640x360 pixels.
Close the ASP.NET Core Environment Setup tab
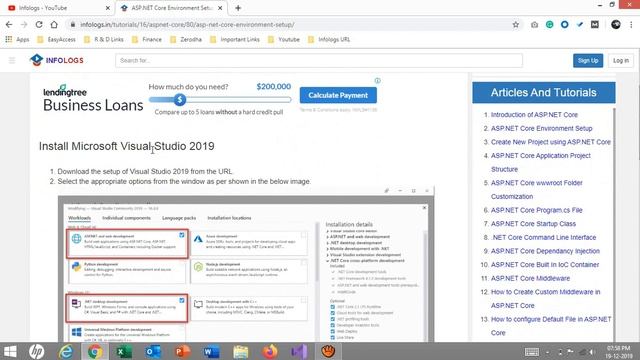coord(220,8)
